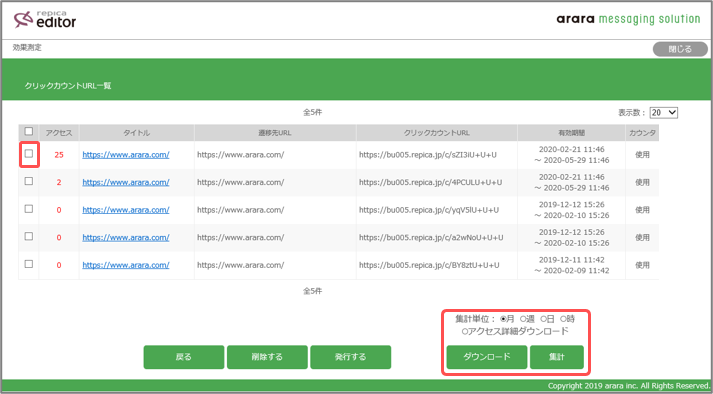Click click-count URL ending 4PCULU+U+U

tap(431, 182)
